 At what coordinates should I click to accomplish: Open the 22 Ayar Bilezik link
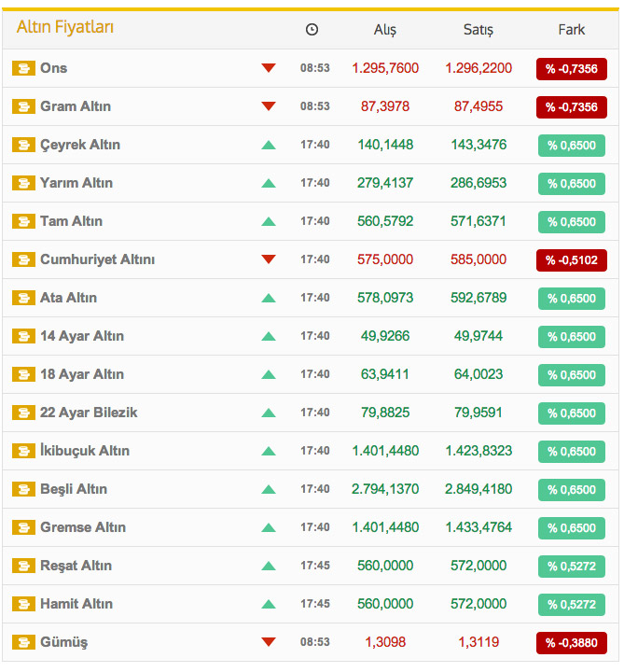(x=89, y=413)
